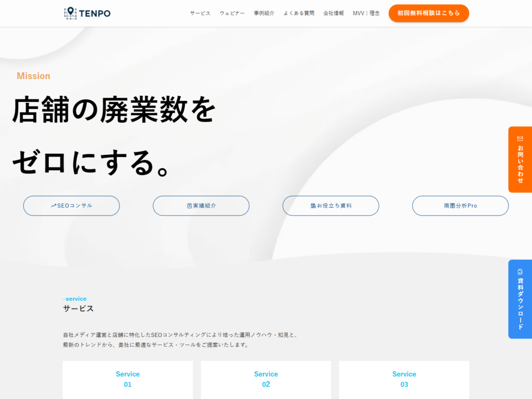Select the Service 03 card
The image size is (532, 399).
pos(404,379)
